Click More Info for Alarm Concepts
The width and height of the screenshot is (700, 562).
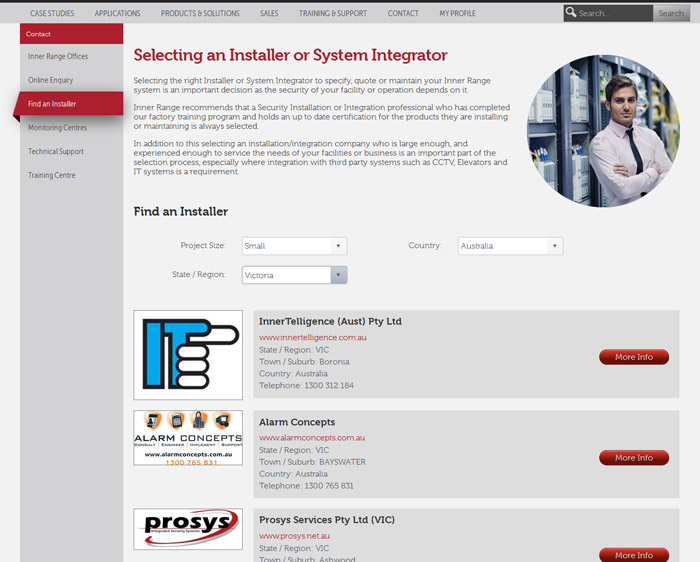pyautogui.click(x=633, y=458)
